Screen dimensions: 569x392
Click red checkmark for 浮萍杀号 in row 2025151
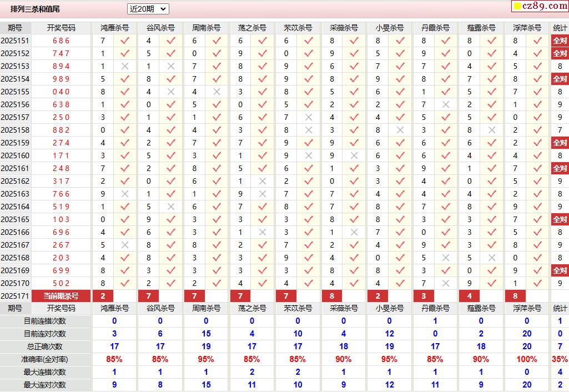538,41
